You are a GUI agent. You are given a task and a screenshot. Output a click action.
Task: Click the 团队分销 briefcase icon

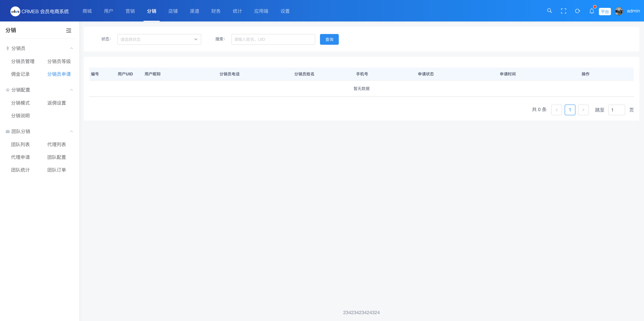[x=8, y=131]
